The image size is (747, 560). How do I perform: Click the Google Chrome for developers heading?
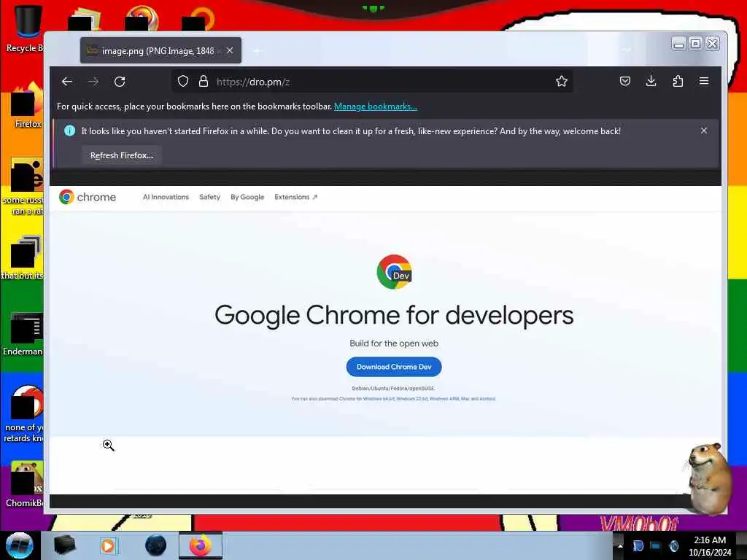[x=394, y=315]
